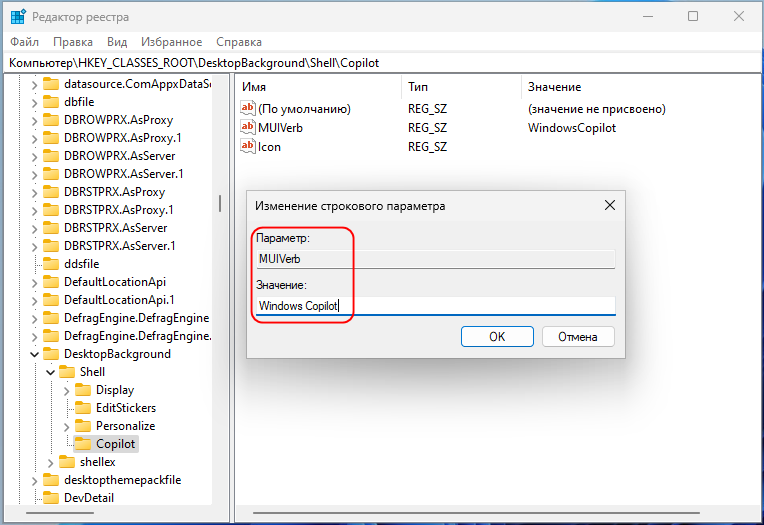Expand the DBROWPRX.AsProxy.1 node

tap(34, 139)
